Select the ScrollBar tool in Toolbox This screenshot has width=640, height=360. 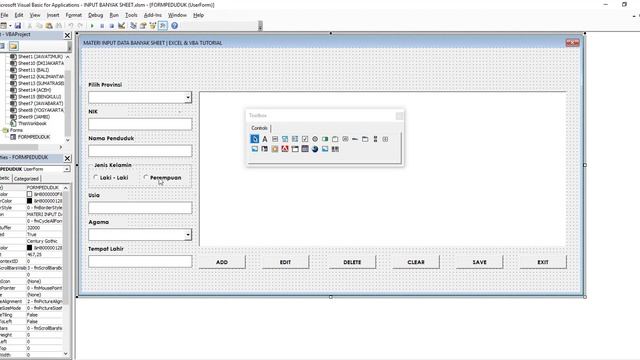tap(375, 139)
